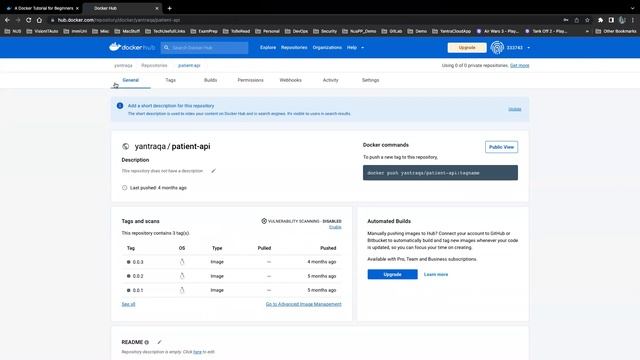Expand the account user dropdown
The height and width of the screenshot is (360, 640).
(x=528, y=48)
